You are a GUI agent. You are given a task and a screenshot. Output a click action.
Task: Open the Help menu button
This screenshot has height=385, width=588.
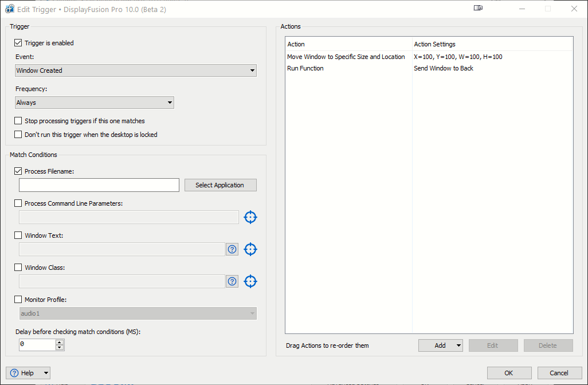(x=28, y=373)
